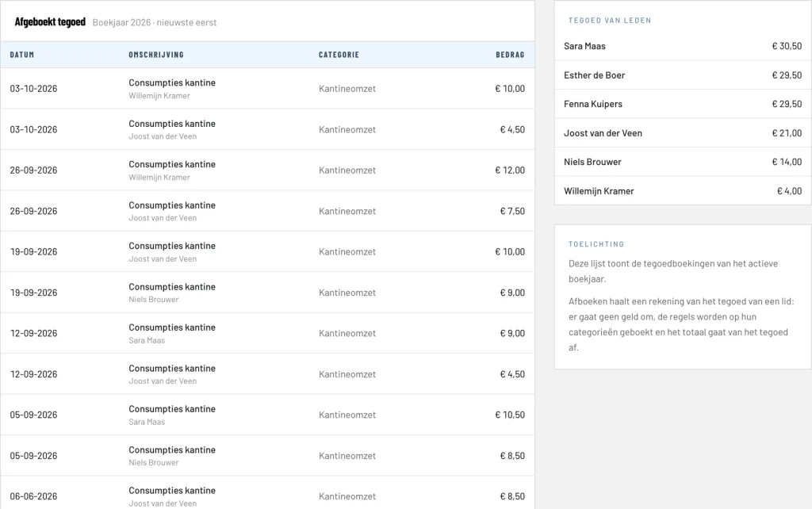
Task: Select the € 8,50 amount in the 05-09-2026 row
Action: [x=512, y=456]
